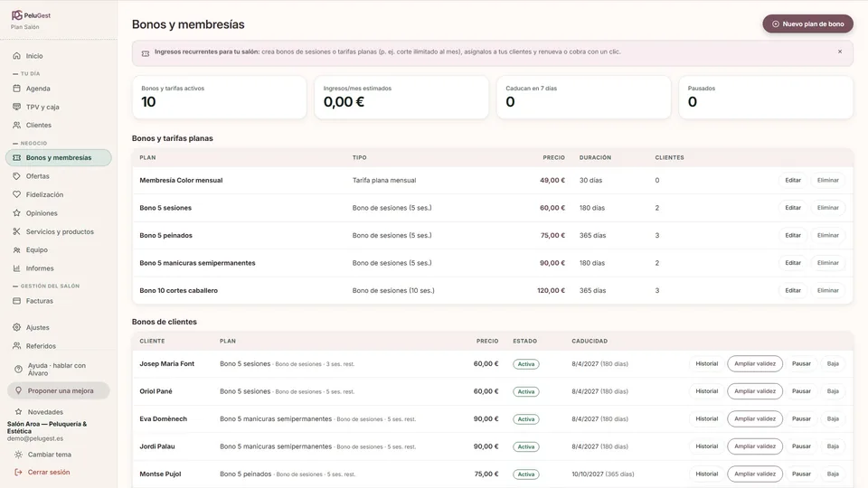Click the Ofertas tag icon
Viewport: 868px width, 488px height.
pos(16,176)
